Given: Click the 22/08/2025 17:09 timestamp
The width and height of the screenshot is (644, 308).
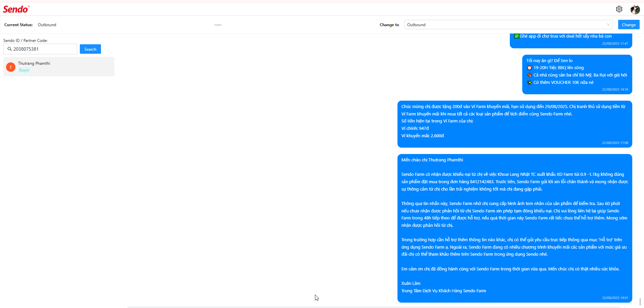Looking at the screenshot, I should [x=615, y=143].
